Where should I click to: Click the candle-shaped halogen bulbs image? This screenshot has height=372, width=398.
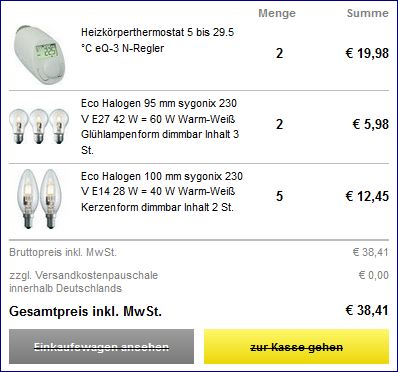point(39,199)
